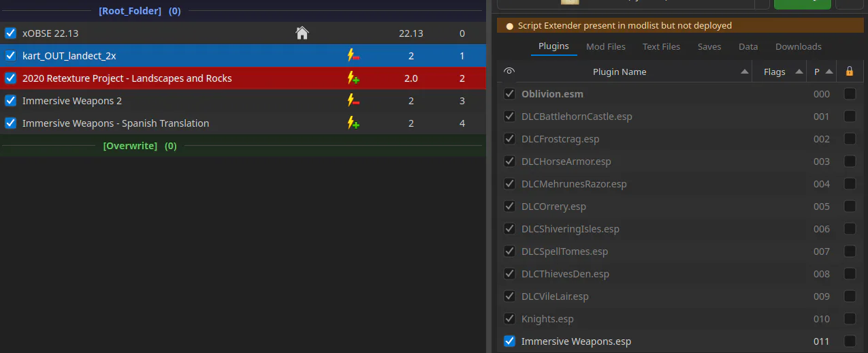Click the conflict lightning icon for Immersive Weapons 2

pyautogui.click(x=353, y=101)
